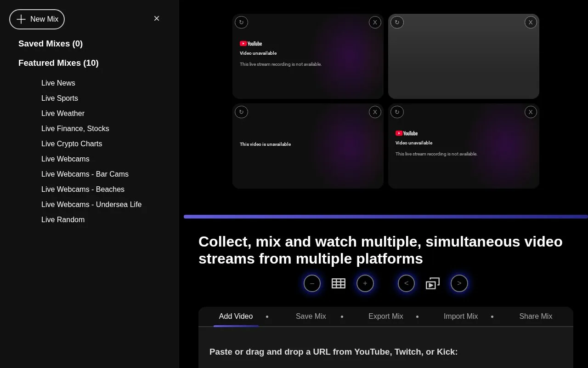
Task: Increase grid columns with plus button
Action: (365, 283)
